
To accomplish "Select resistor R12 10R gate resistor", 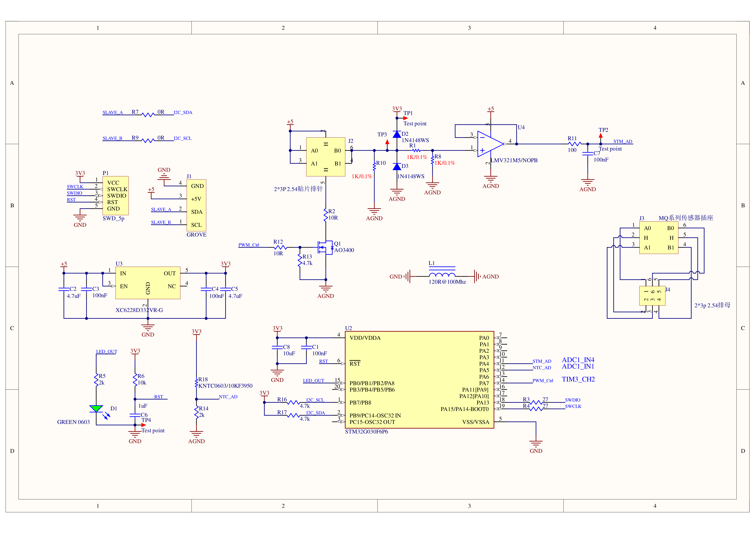I will pyautogui.click(x=280, y=247).
